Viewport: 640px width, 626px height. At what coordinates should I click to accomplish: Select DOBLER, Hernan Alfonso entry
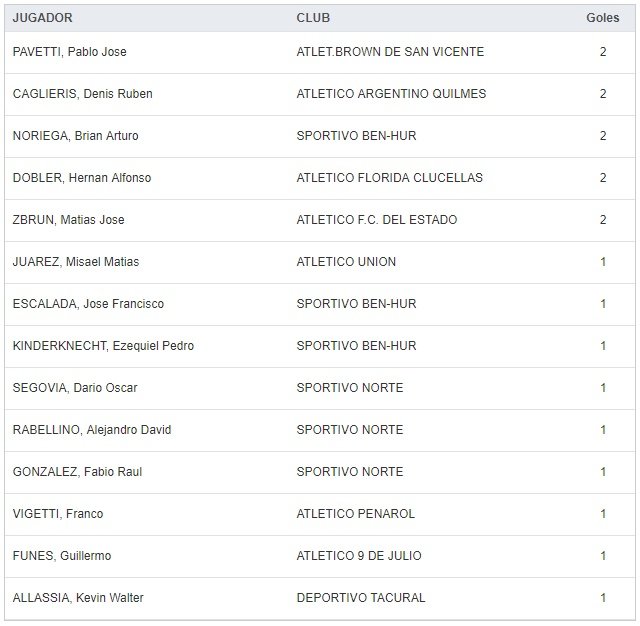82,178
